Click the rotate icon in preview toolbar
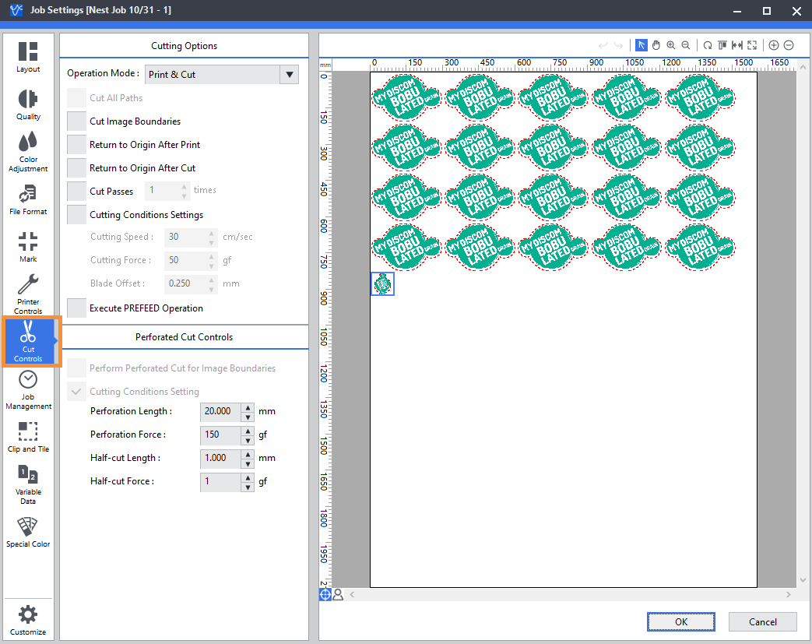 point(707,45)
